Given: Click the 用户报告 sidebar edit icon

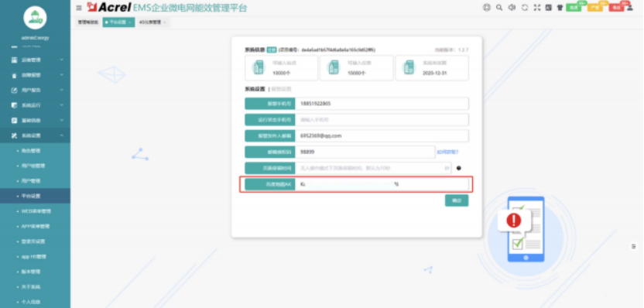Looking at the screenshot, I should coord(15,90).
